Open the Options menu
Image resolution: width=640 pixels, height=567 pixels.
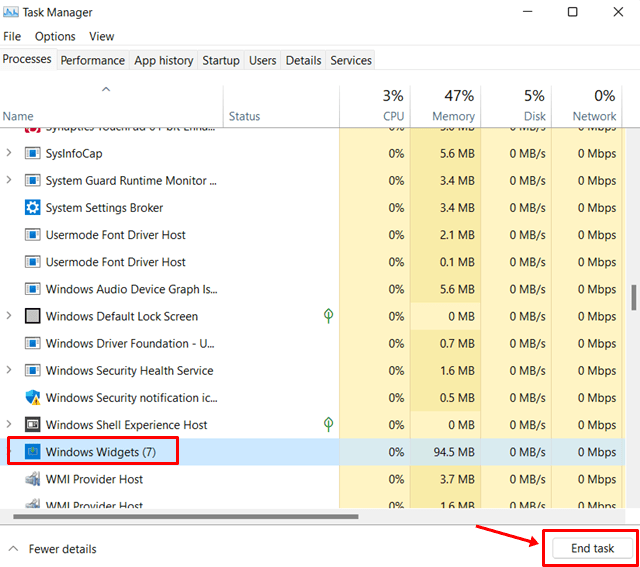click(x=55, y=36)
